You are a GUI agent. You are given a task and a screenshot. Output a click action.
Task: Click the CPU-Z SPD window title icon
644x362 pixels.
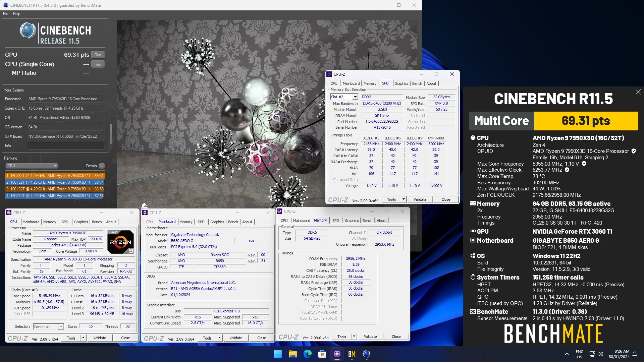point(329,74)
